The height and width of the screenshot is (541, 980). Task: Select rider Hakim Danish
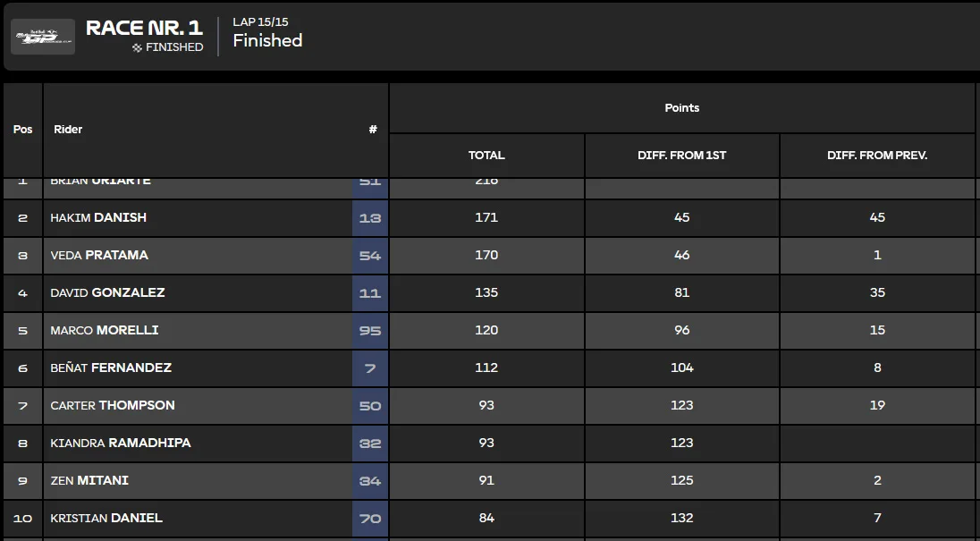point(98,217)
